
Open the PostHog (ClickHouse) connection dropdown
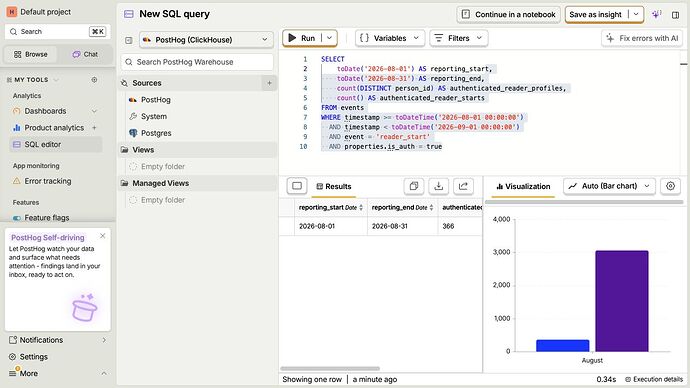pyautogui.click(x=206, y=40)
